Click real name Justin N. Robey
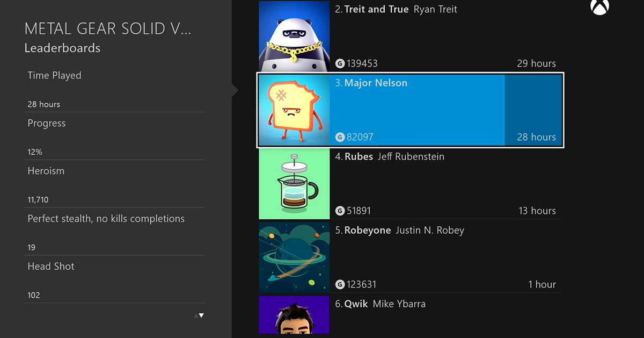The image size is (644, 338). coord(430,230)
